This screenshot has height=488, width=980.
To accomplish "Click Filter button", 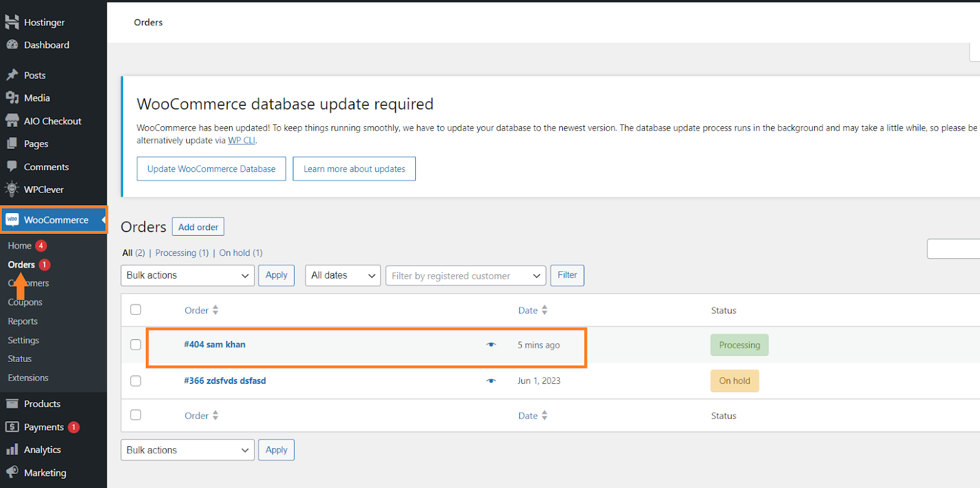I will [567, 276].
